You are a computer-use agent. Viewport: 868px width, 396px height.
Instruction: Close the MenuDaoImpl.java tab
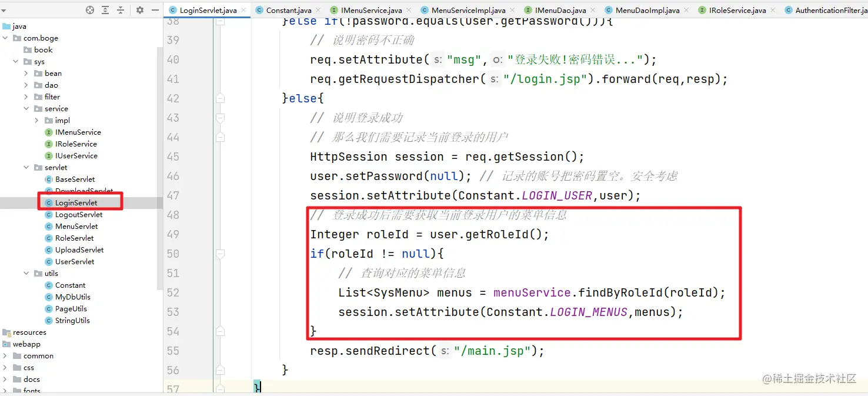(686, 11)
